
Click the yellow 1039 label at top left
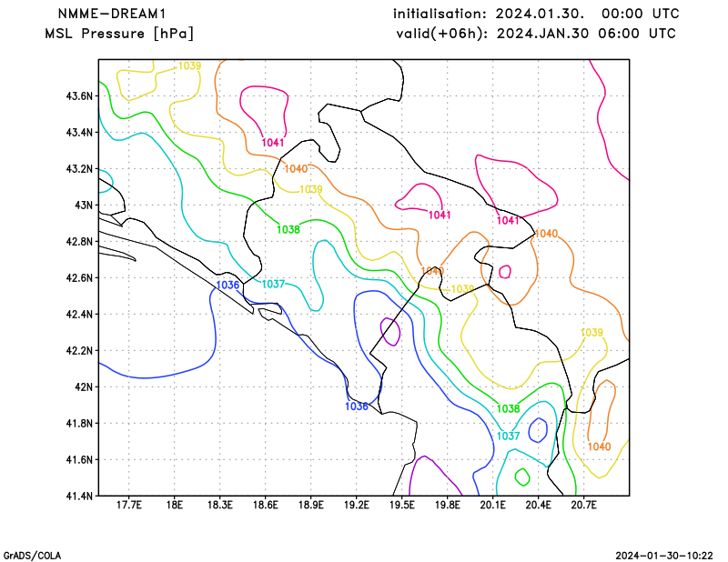coord(190,65)
